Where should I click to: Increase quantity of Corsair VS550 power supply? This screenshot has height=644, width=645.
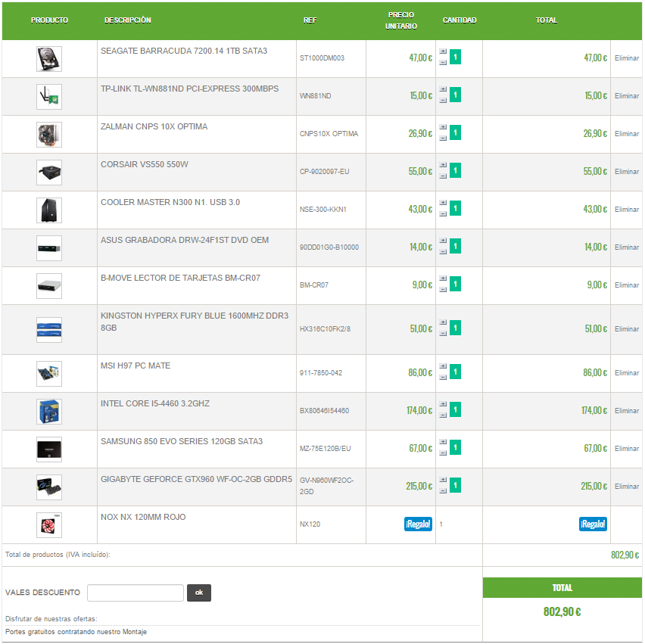click(x=443, y=165)
